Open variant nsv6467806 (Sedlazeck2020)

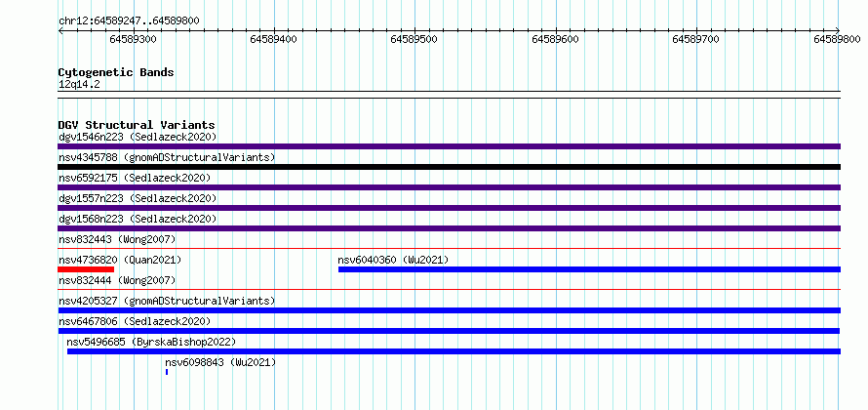coord(135,321)
